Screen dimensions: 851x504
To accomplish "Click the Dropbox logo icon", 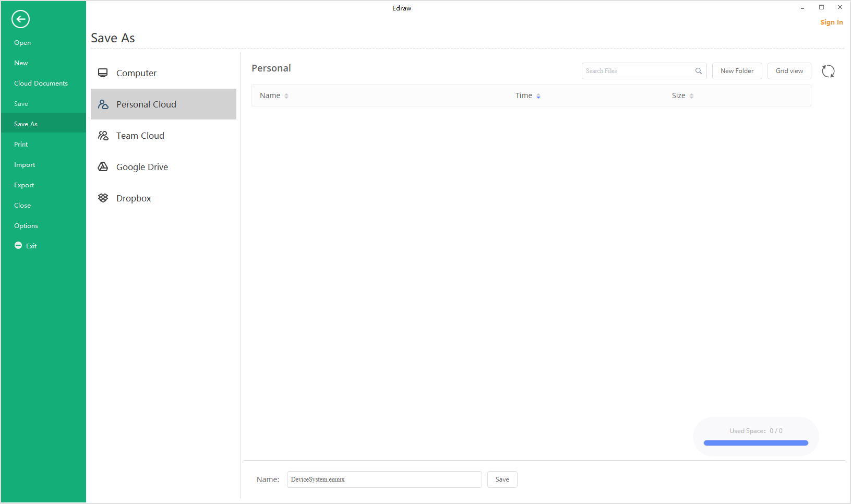I will pos(103,198).
